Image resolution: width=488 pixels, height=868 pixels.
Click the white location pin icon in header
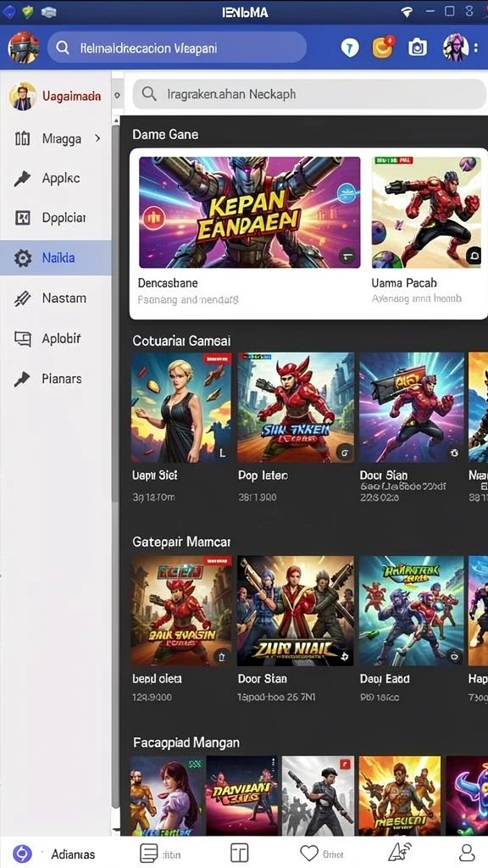pos(349,48)
